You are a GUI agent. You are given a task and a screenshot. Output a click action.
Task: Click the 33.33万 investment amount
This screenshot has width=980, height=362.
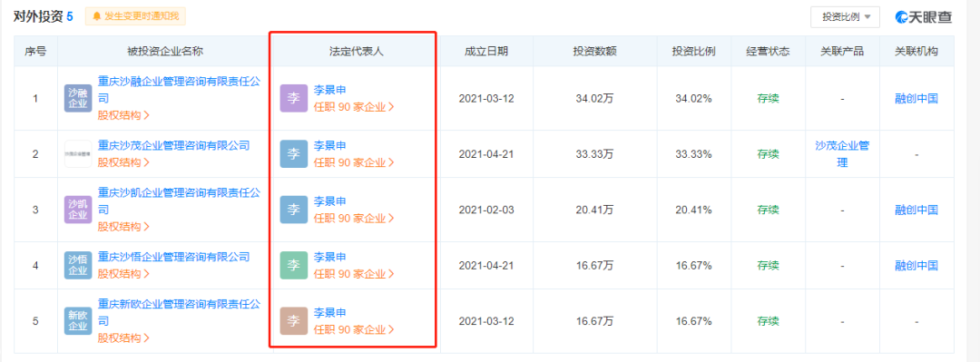pos(595,154)
